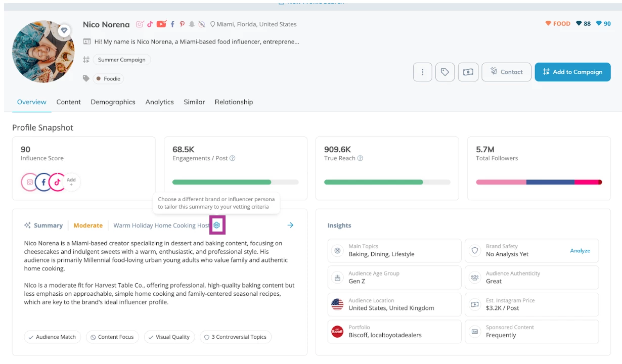Viewport: 622px width, 364px height.
Task: Click the Audience Age Group cake icon
Action: 337,277
